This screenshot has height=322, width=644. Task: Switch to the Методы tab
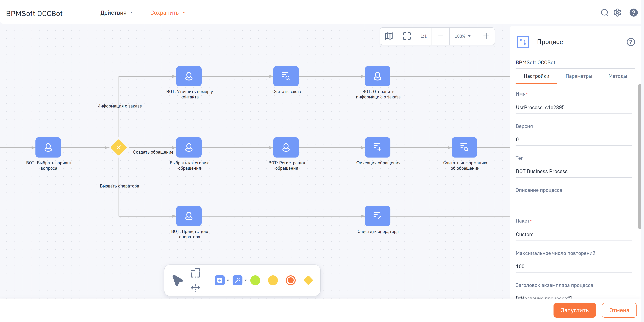[x=617, y=76]
